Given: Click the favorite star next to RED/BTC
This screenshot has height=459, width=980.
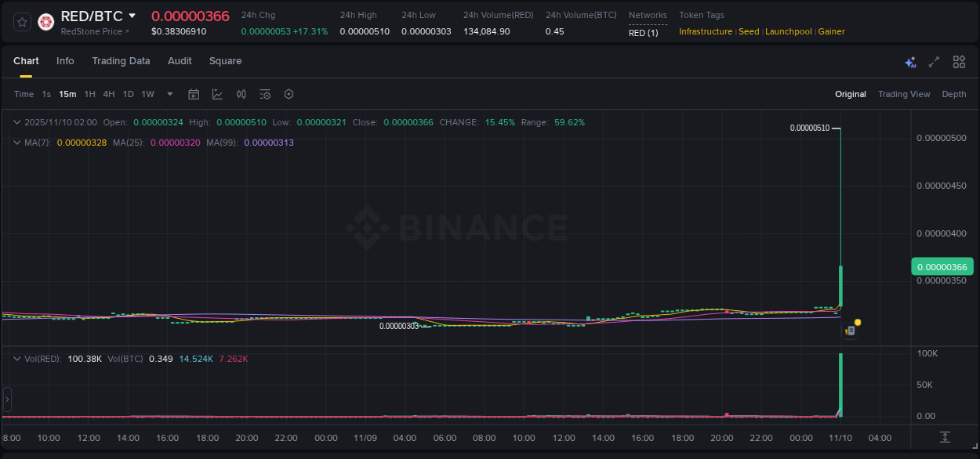Looking at the screenshot, I should click(x=21, y=21).
